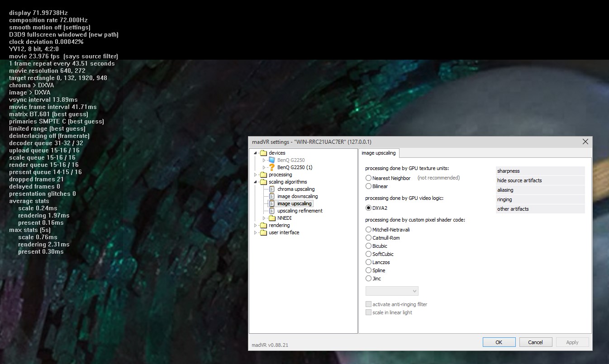609x364 pixels.
Task: Click the processing folder icon
Action: click(263, 175)
